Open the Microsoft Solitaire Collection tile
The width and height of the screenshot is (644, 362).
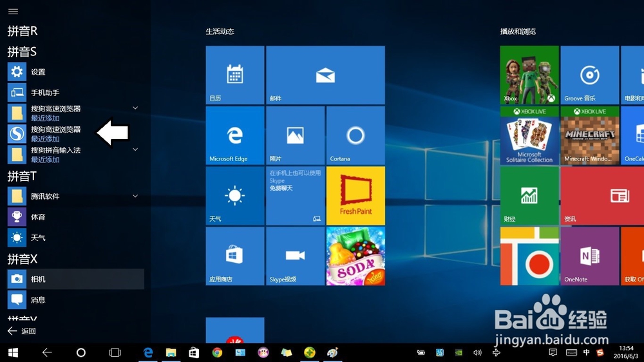click(529, 135)
